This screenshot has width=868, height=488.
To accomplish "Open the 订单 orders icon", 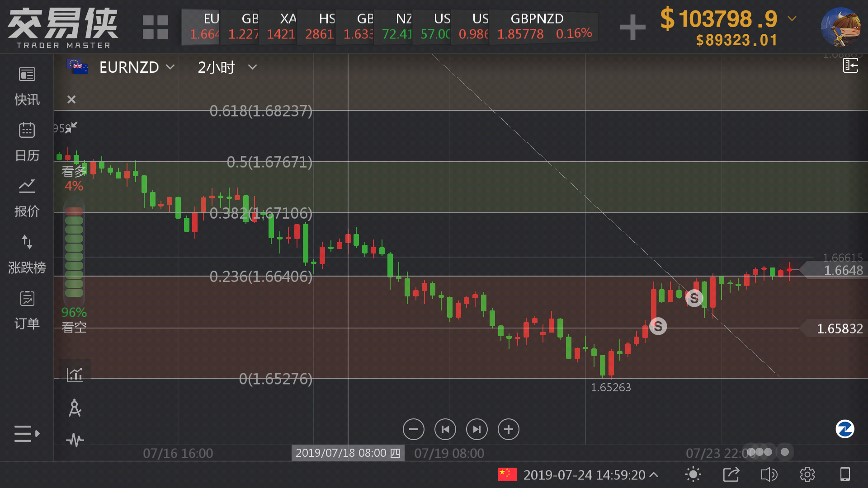I will [x=27, y=299].
